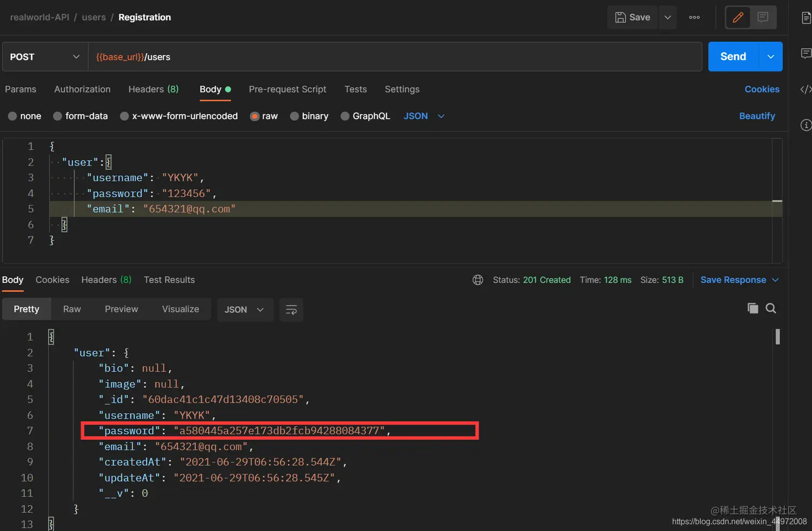Click Save Response

[733, 280]
